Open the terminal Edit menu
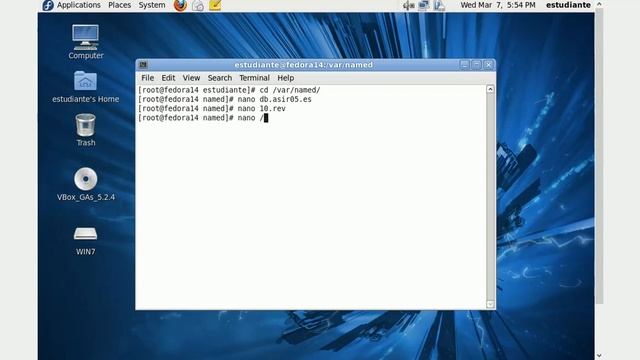Image resolution: width=640 pixels, height=360 pixels. [168, 78]
